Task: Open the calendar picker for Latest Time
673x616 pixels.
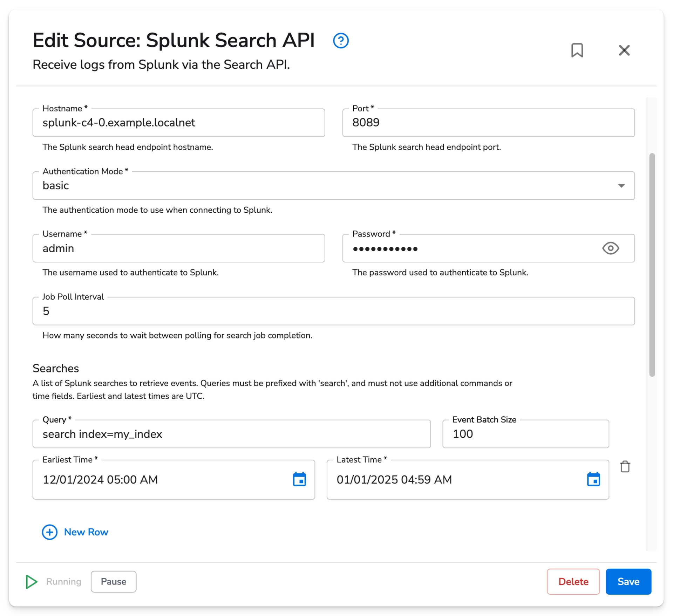Action: pos(593,480)
